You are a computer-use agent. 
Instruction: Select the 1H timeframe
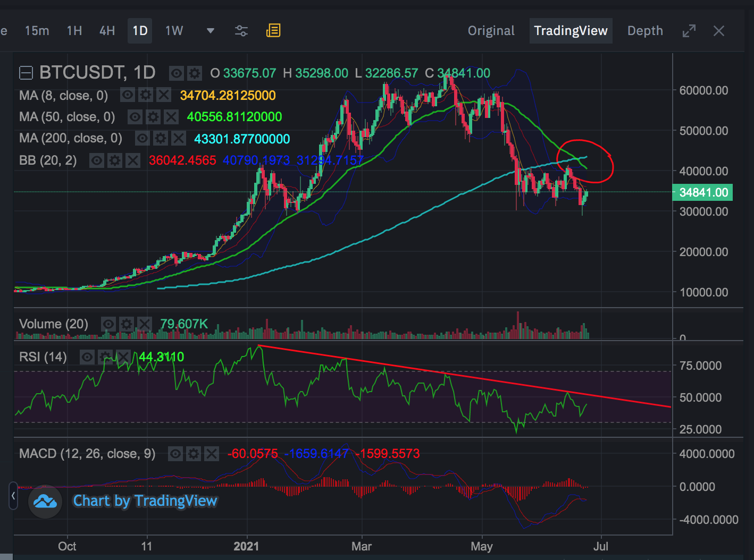pyautogui.click(x=74, y=31)
